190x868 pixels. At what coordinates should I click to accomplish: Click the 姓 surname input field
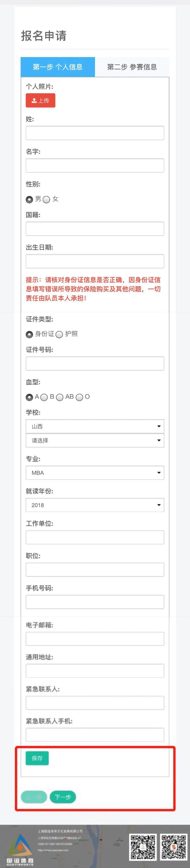(x=95, y=133)
